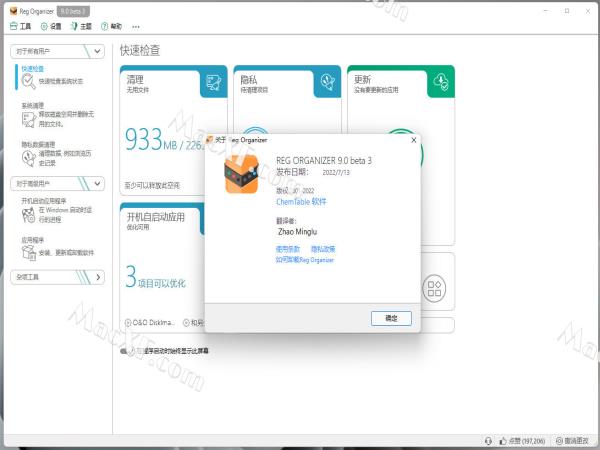Screen dimensions: 600x450
Task: Click the 隐私 card corner icon
Action: [x=327, y=82]
